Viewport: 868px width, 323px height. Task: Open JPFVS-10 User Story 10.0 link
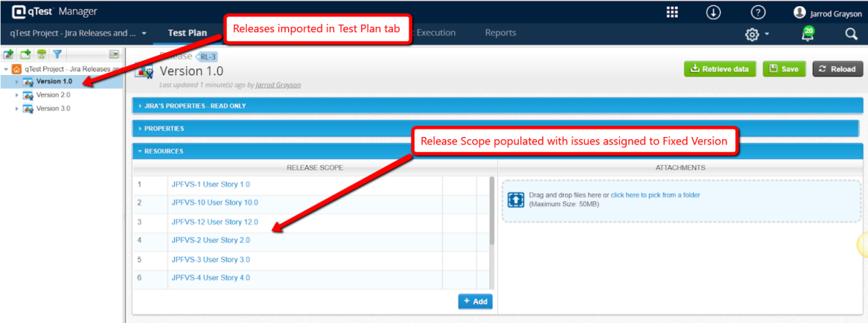coord(215,202)
